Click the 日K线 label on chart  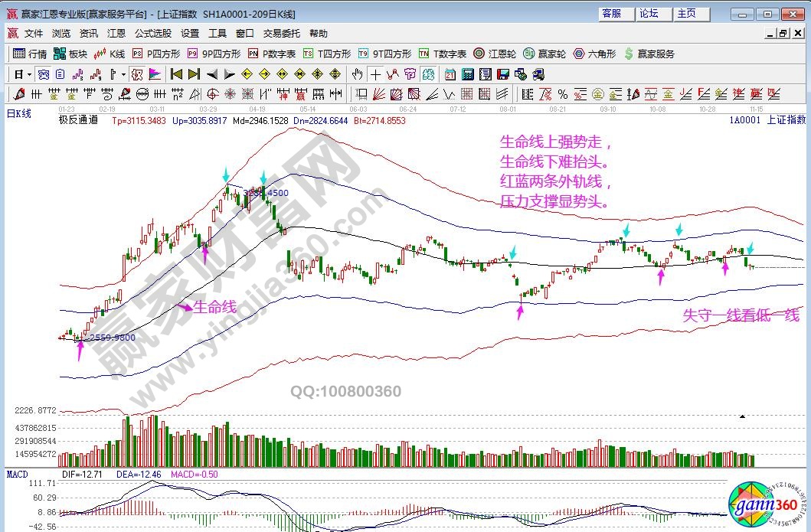[20, 113]
